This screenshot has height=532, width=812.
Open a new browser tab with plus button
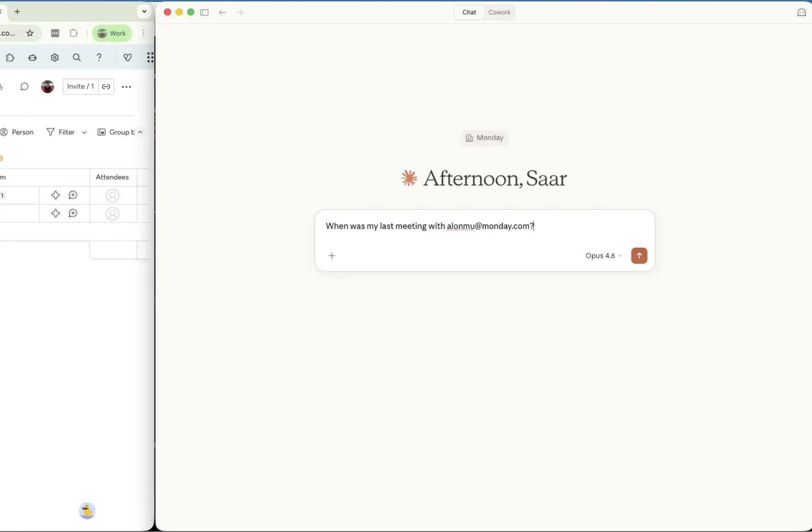click(x=17, y=11)
